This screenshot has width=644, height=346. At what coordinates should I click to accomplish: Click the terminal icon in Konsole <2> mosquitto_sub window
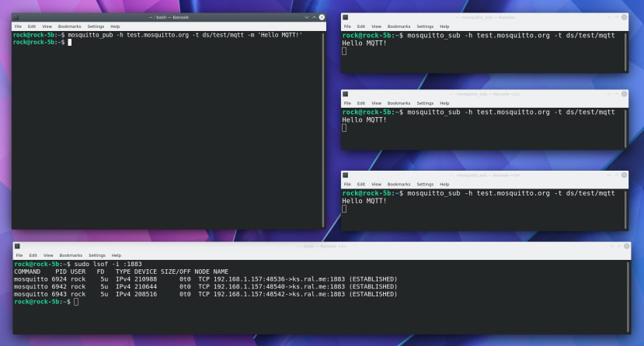(346, 94)
